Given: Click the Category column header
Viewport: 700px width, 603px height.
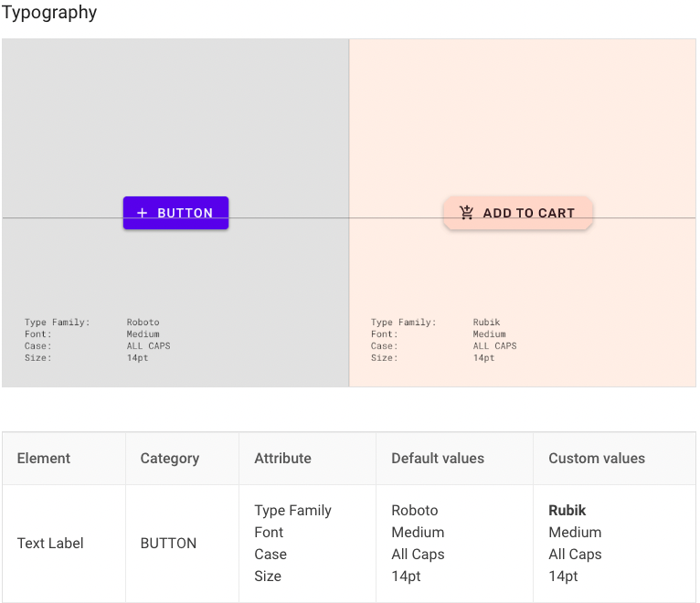Looking at the screenshot, I should pos(170,459).
